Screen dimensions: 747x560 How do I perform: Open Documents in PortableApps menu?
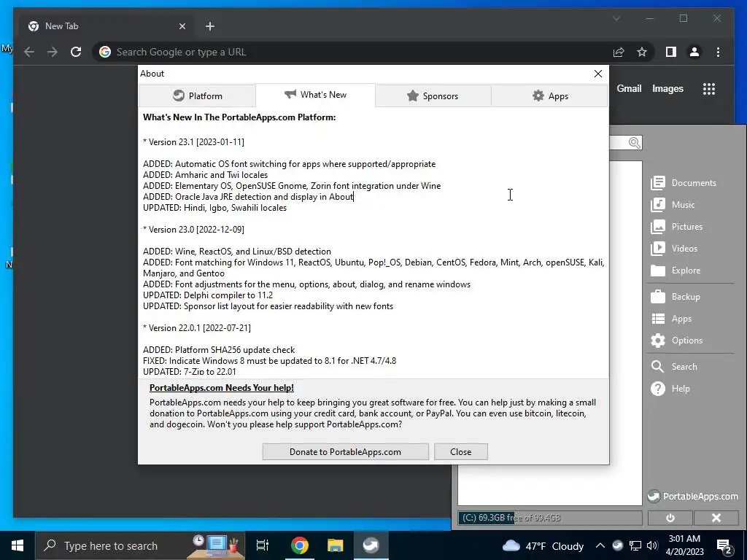coord(684,183)
